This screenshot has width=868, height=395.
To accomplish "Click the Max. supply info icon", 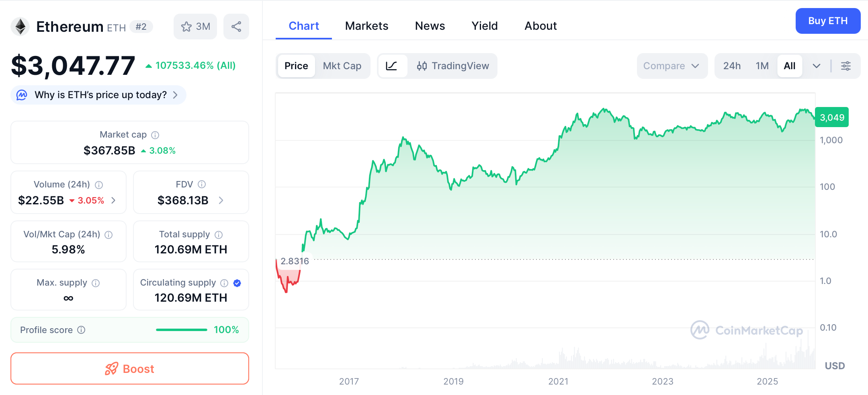I will pyautogui.click(x=96, y=283).
